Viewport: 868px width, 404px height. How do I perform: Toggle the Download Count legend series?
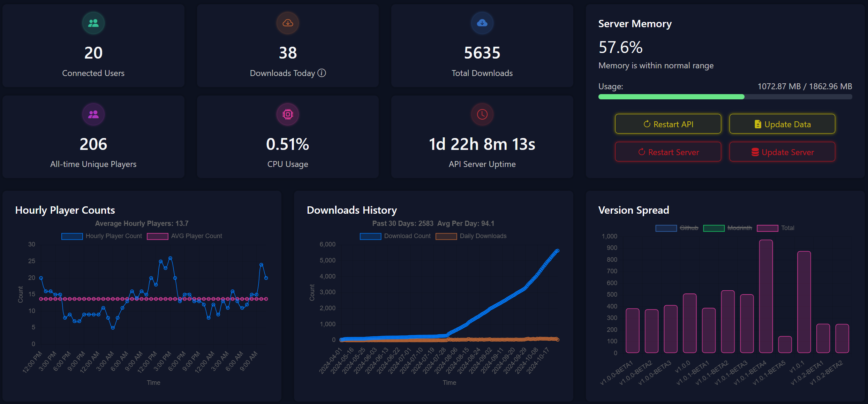tap(395, 236)
